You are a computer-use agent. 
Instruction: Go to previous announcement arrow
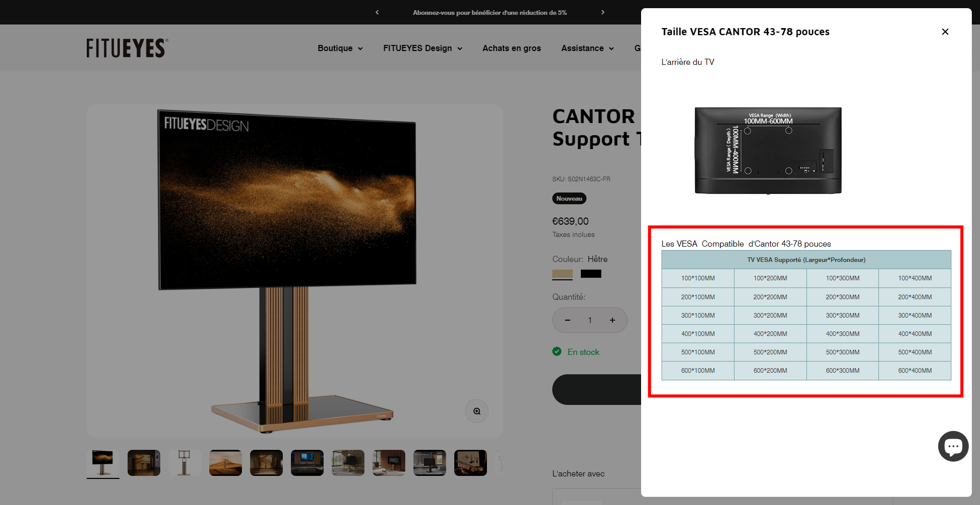377,12
